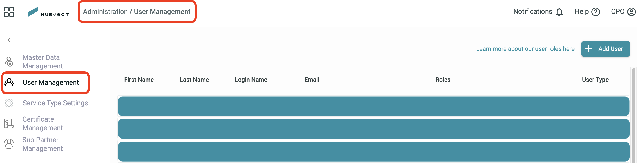Image resolution: width=644 pixels, height=163 pixels.
Task: Select the first user row in the table
Action: tap(374, 106)
